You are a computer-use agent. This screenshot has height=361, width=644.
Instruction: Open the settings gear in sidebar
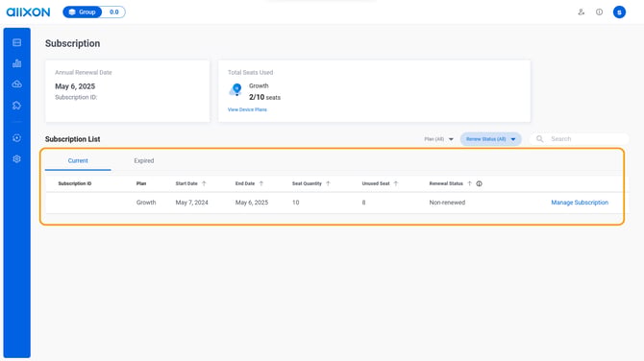pos(17,158)
